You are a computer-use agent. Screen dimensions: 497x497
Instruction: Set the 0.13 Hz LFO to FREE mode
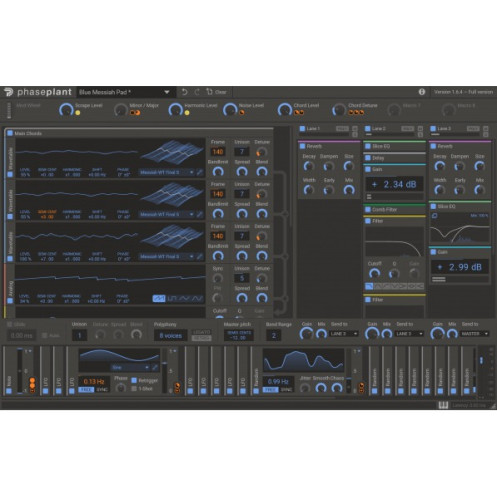point(86,390)
